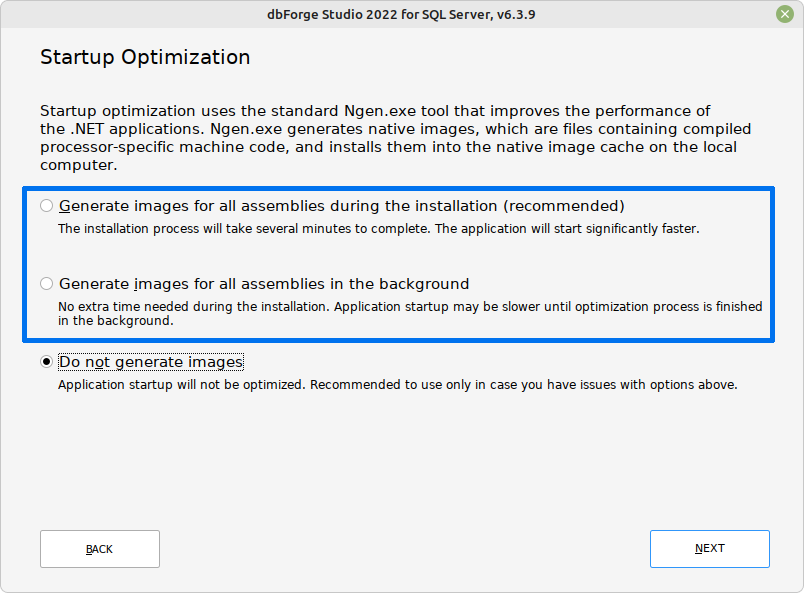Go to the previous step with BACK
This screenshot has height=593, width=804.
tap(100, 549)
